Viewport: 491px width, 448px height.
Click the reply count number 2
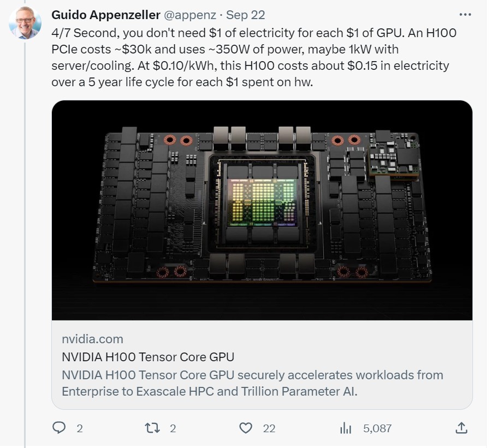click(x=80, y=428)
